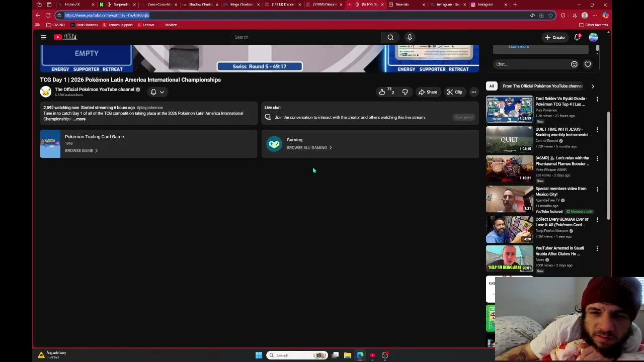Screen dimensions: 644x362
Task: Add page to favorites star icon
Action: click(550, 15)
